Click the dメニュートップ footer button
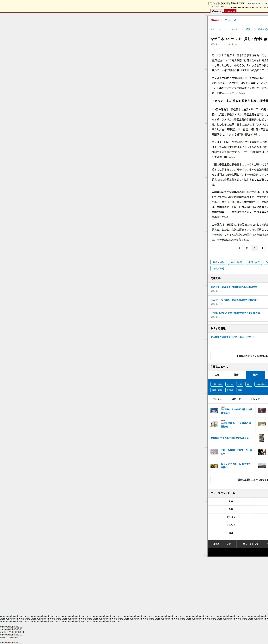Image resolution: width=268 pixels, height=644 pixels. point(222,544)
